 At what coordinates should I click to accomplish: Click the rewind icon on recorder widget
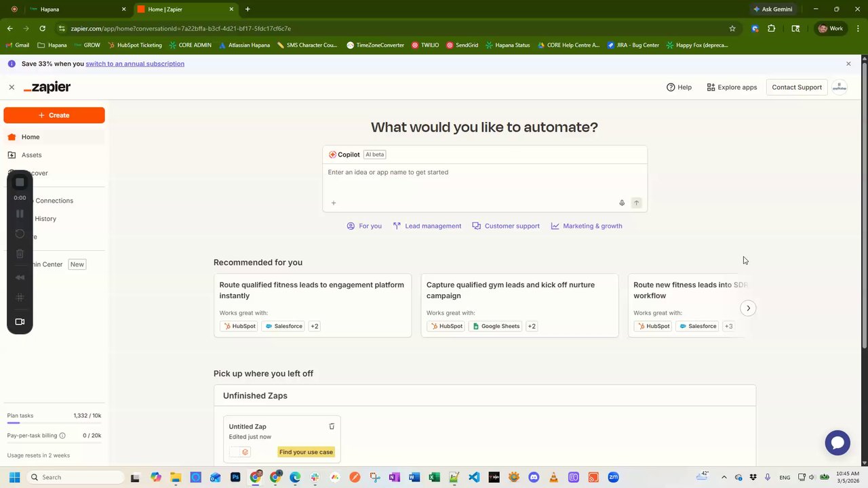click(x=20, y=277)
